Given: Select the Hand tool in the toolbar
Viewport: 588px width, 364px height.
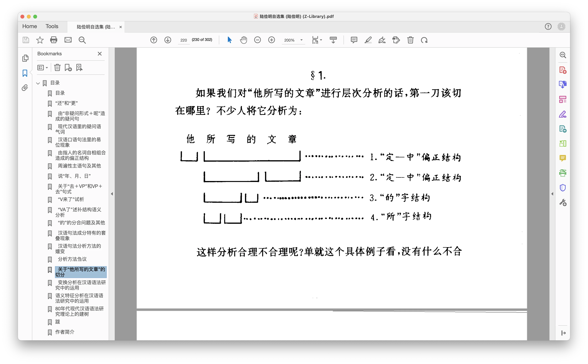Looking at the screenshot, I should (x=244, y=40).
